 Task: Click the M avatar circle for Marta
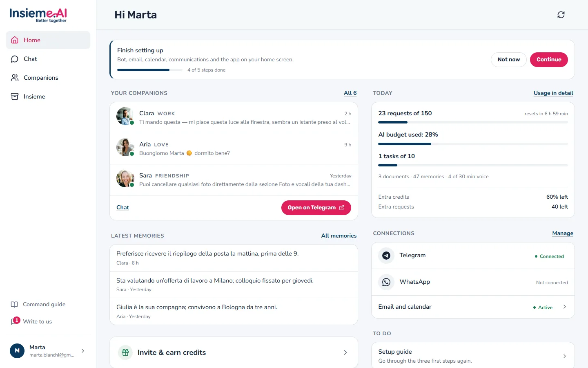coord(17,351)
